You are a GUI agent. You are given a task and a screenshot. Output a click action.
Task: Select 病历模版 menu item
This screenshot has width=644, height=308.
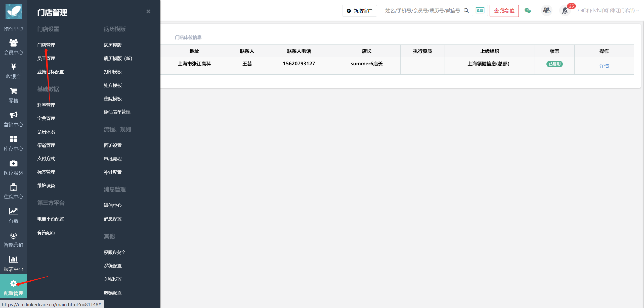tap(113, 45)
